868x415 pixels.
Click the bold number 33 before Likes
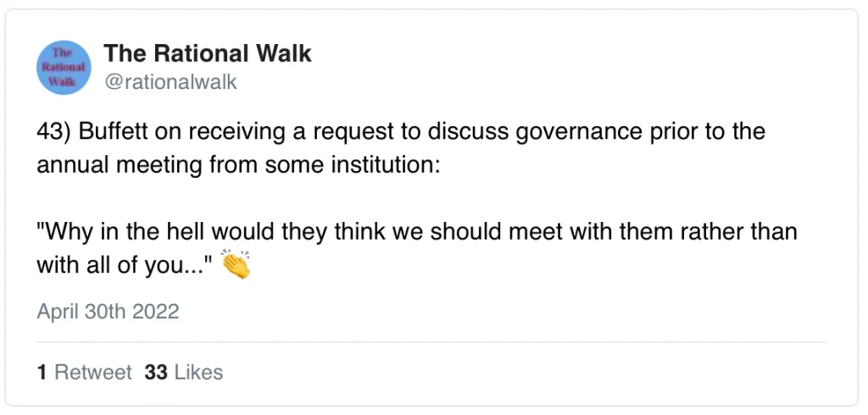pos(156,372)
